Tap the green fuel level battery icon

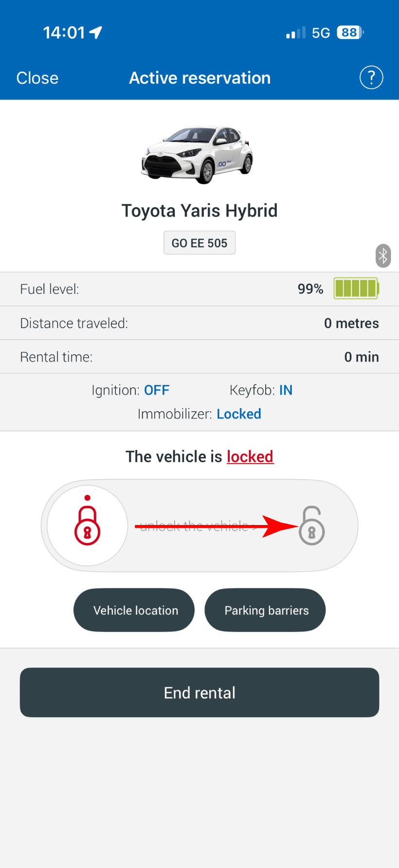(356, 289)
